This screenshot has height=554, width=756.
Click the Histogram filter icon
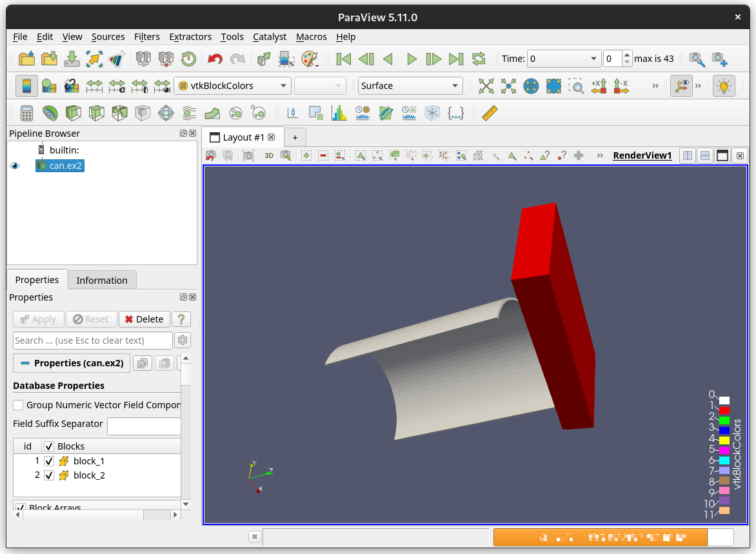click(339, 114)
